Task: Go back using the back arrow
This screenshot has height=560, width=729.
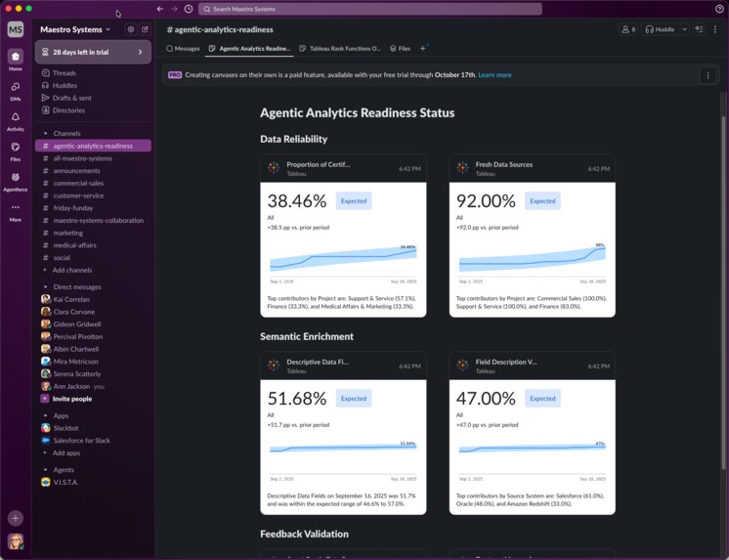Action: click(x=160, y=9)
